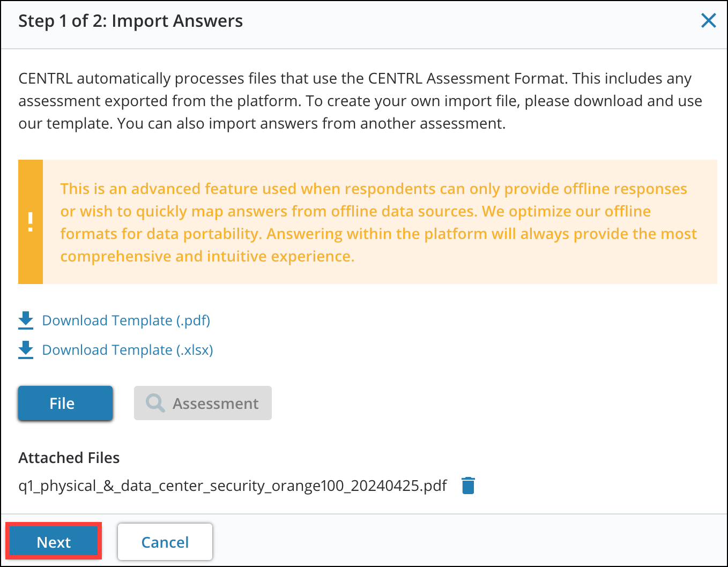
Task: Activate the blue File button
Action: [65, 403]
